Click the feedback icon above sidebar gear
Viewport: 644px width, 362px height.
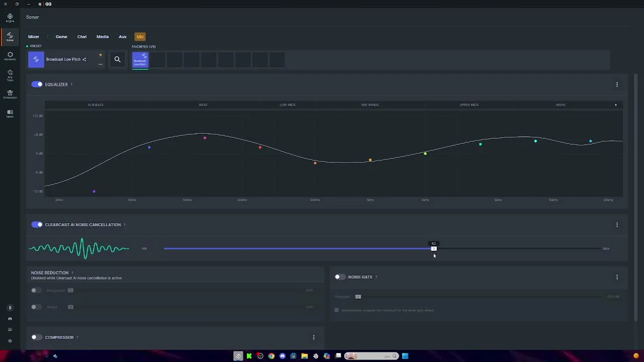point(10,330)
